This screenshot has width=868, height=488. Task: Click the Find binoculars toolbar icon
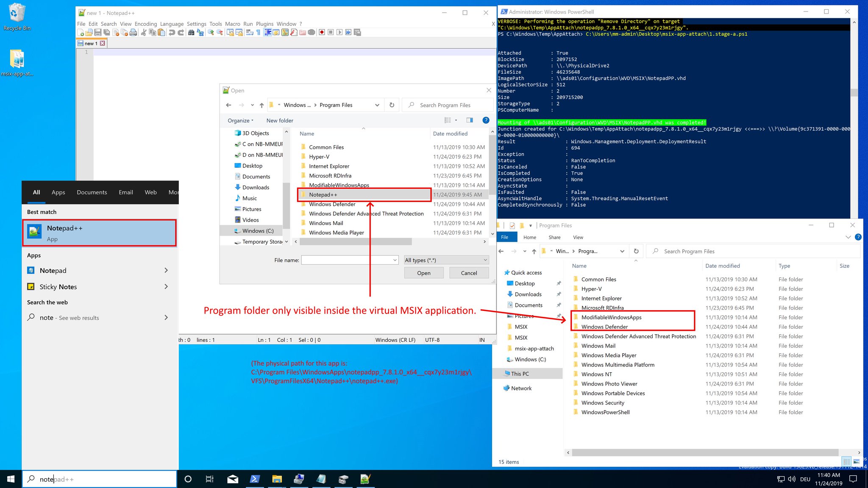click(191, 32)
